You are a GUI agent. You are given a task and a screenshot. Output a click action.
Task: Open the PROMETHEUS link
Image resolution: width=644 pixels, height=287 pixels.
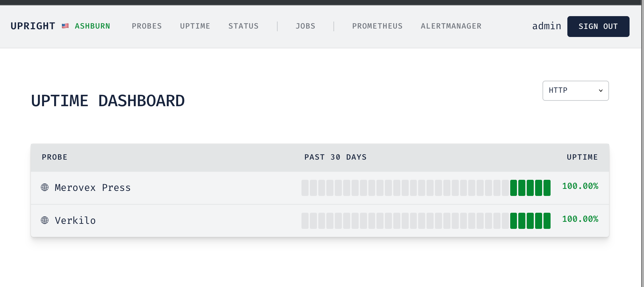coord(377,26)
